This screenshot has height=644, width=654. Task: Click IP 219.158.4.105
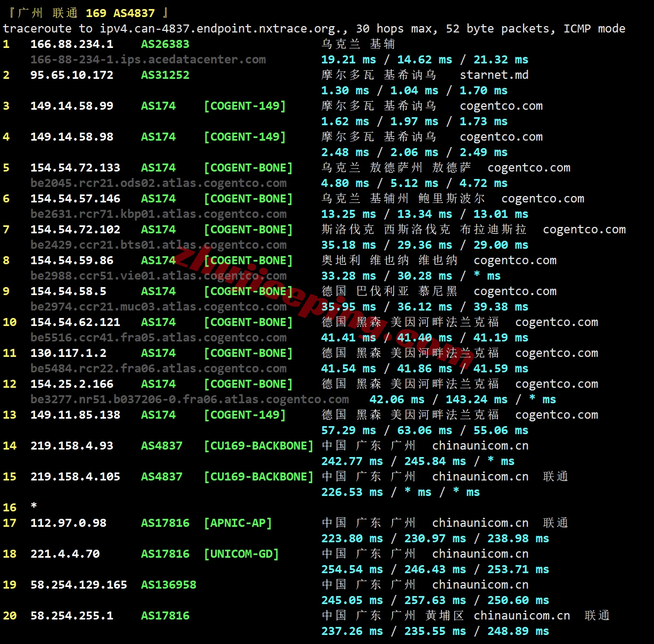point(75,477)
